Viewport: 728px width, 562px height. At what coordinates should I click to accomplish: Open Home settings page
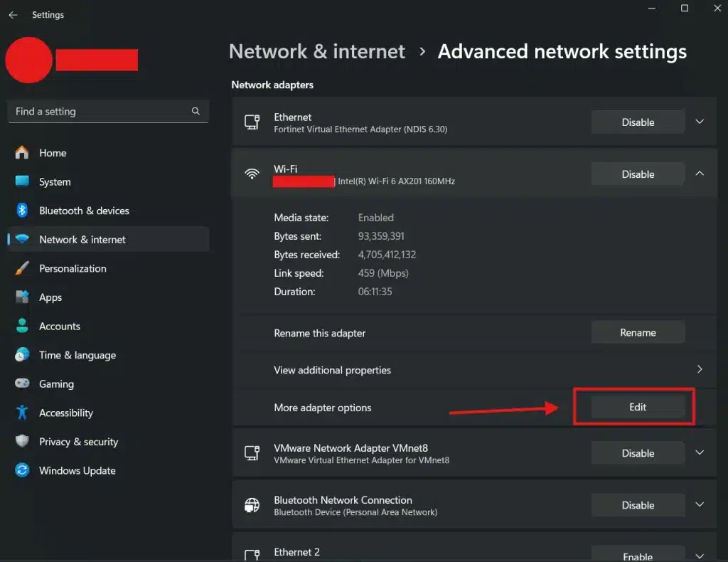pos(108,153)
